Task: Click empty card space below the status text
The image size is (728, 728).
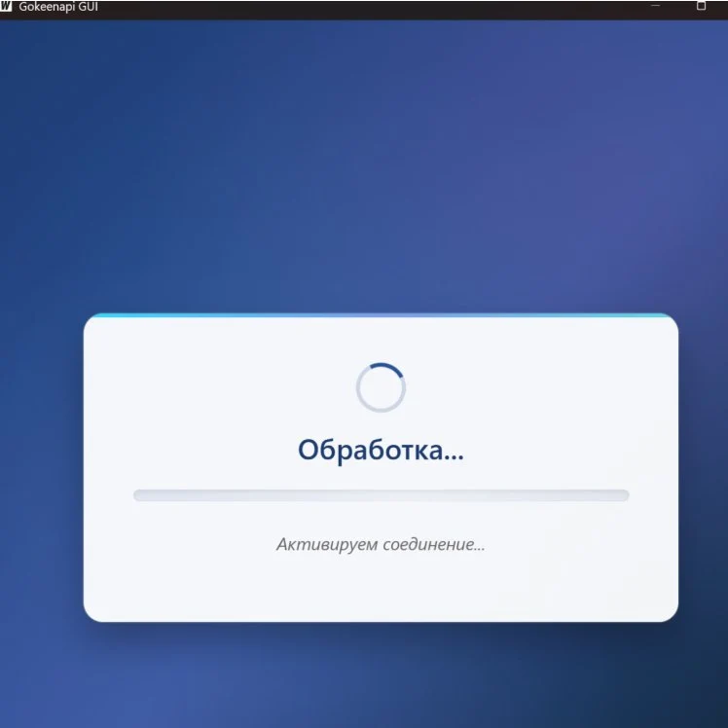Action: (x=381, y=587)
